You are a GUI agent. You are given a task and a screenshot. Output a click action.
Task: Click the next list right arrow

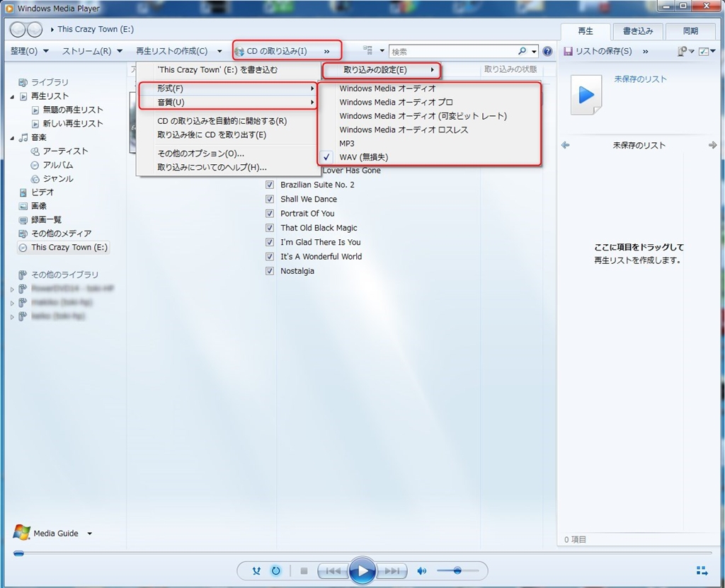coord(712,145)
